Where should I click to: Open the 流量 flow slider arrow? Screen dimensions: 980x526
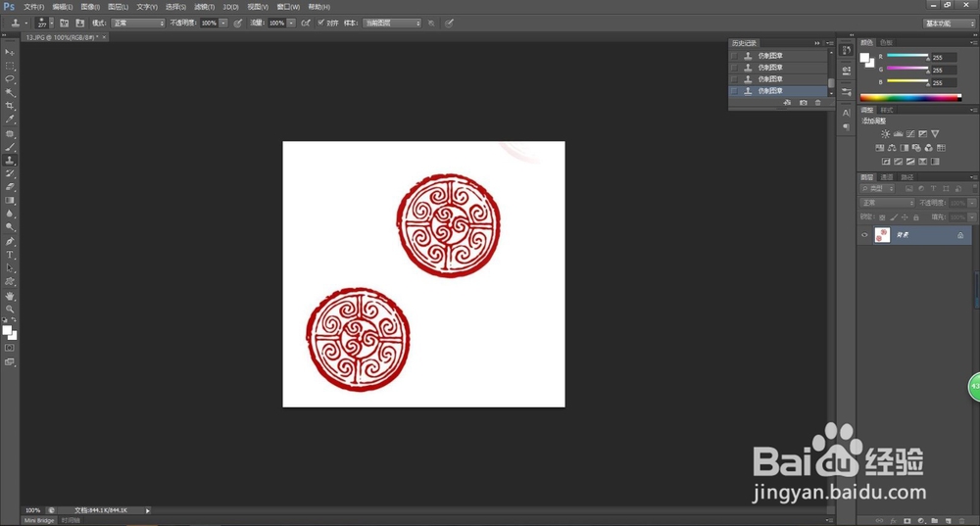click(x=291, y=24)
